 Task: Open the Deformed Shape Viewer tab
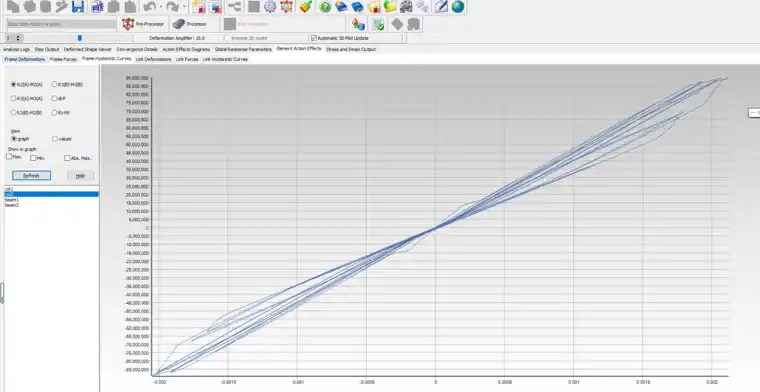tap(88, 49)
